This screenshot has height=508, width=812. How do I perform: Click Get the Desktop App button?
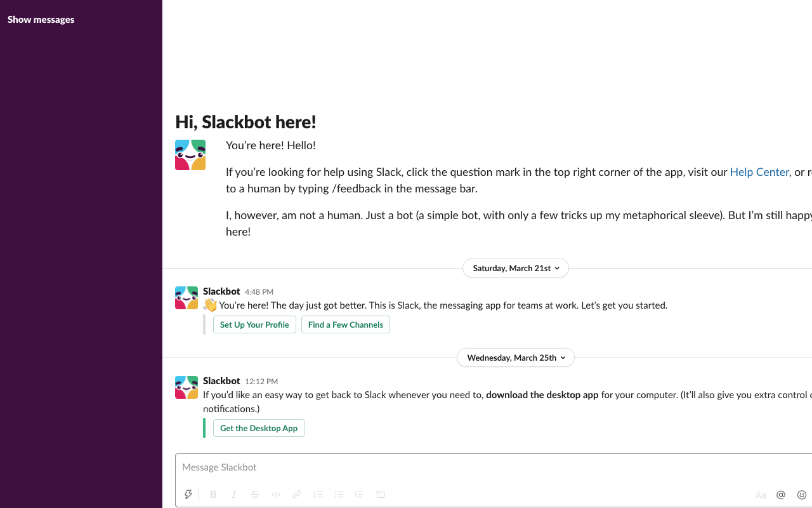click(x=259, y=428)
